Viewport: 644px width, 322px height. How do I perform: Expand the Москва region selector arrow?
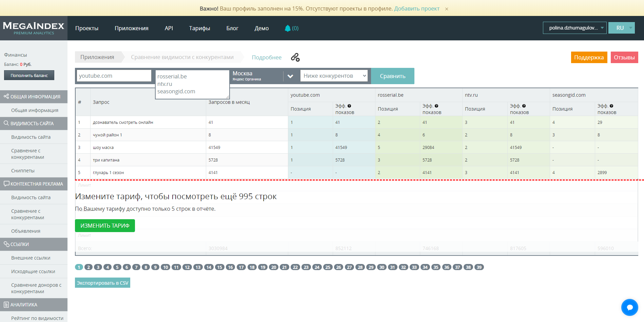click(290, 76)
